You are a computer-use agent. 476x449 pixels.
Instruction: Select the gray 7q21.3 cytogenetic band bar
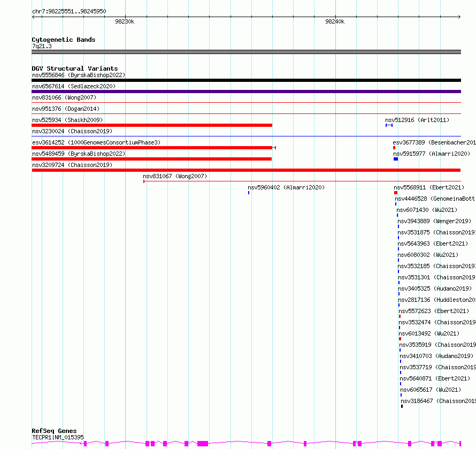point(246,52)
